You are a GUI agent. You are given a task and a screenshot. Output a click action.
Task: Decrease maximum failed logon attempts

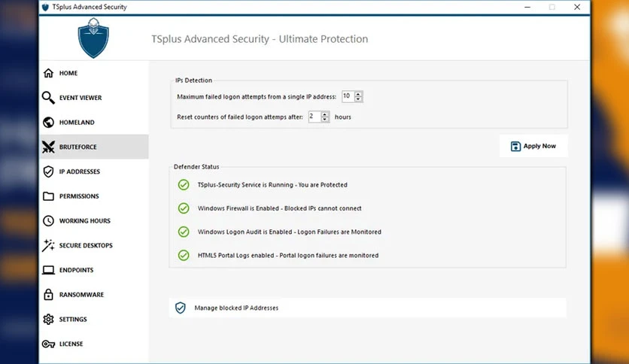point(358,99)
